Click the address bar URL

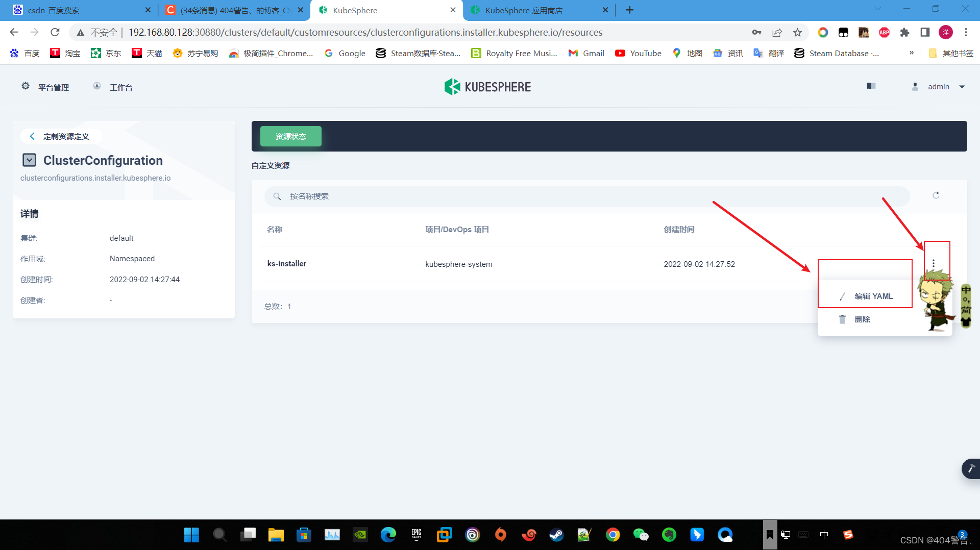tap(365, 32)
